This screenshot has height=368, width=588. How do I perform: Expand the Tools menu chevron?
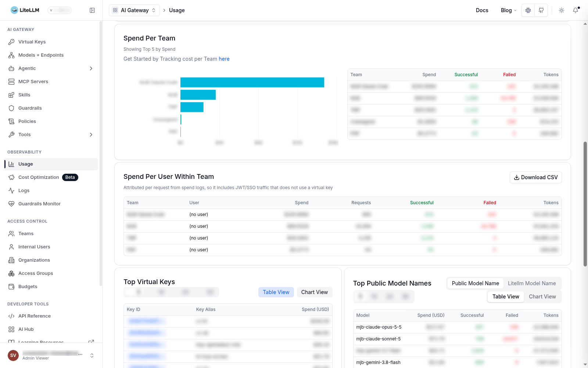91,135
